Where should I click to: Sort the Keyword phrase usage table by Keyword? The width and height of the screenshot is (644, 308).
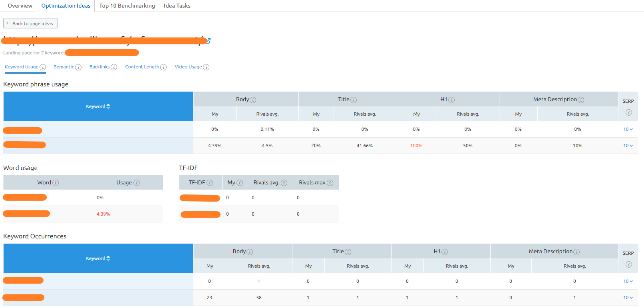pos(98,106)
